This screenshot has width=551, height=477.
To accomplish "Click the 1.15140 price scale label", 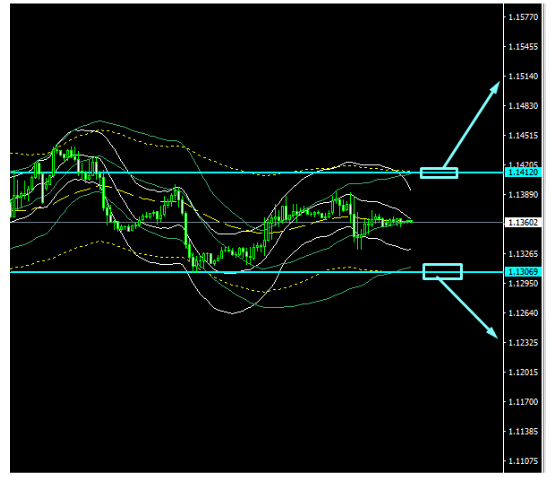I will coord(523,76).
